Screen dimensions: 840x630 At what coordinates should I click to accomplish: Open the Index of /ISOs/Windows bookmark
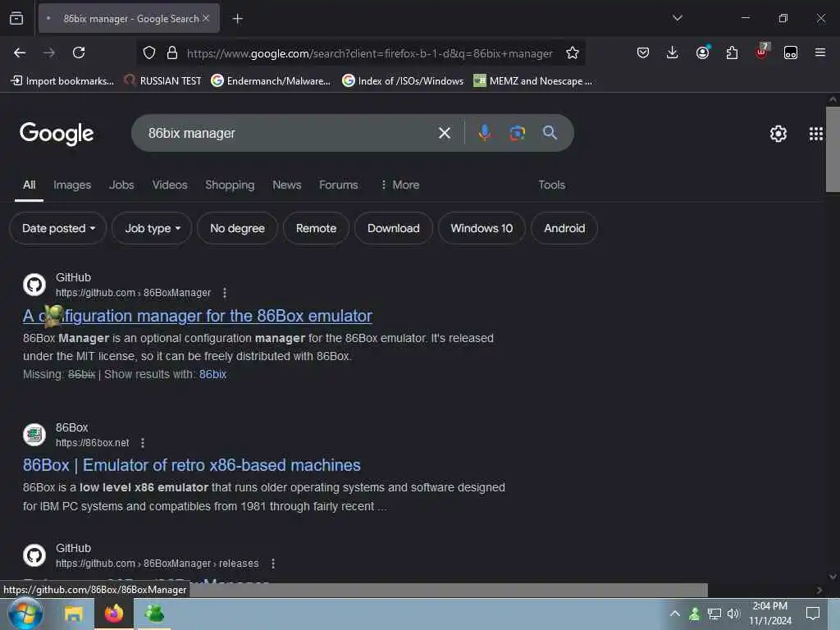(403, 81)
